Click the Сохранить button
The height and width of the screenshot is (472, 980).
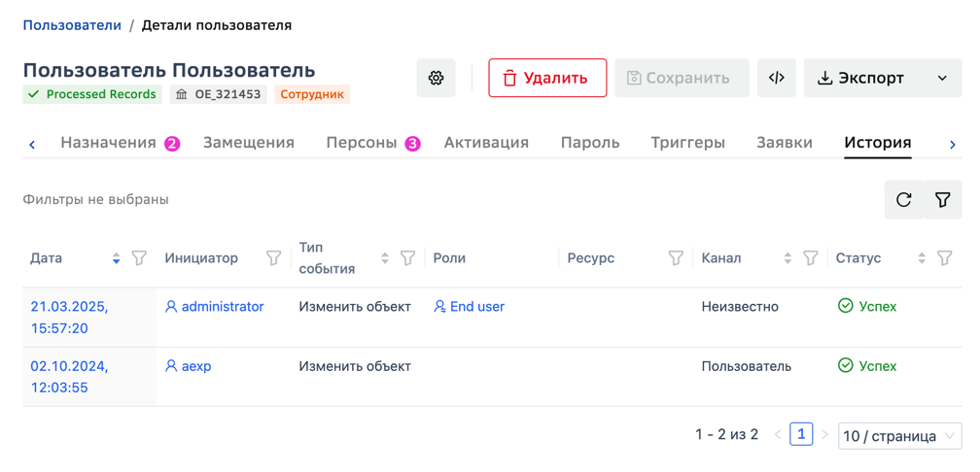[682, 78]
